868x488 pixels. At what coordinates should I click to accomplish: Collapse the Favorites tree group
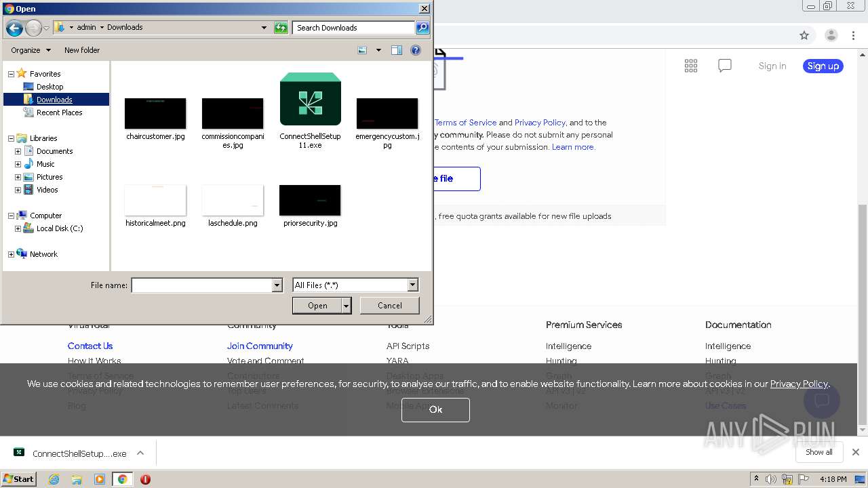(x=11, y=74)
